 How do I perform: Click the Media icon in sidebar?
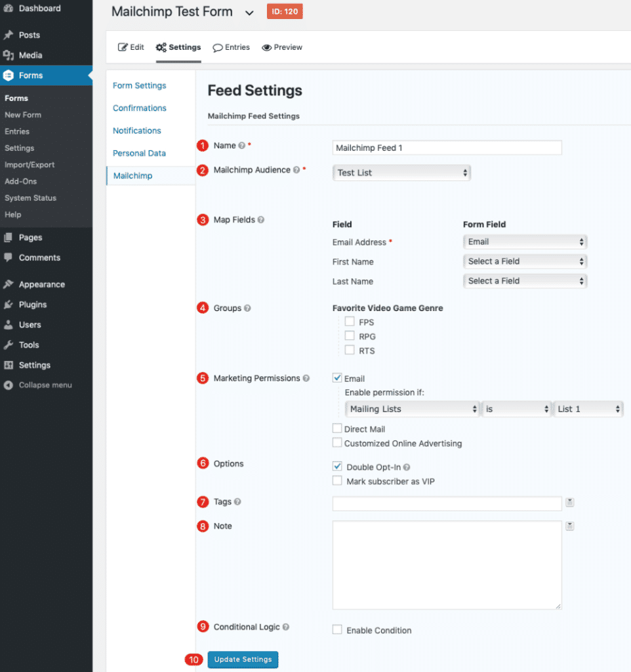point(9,55)
